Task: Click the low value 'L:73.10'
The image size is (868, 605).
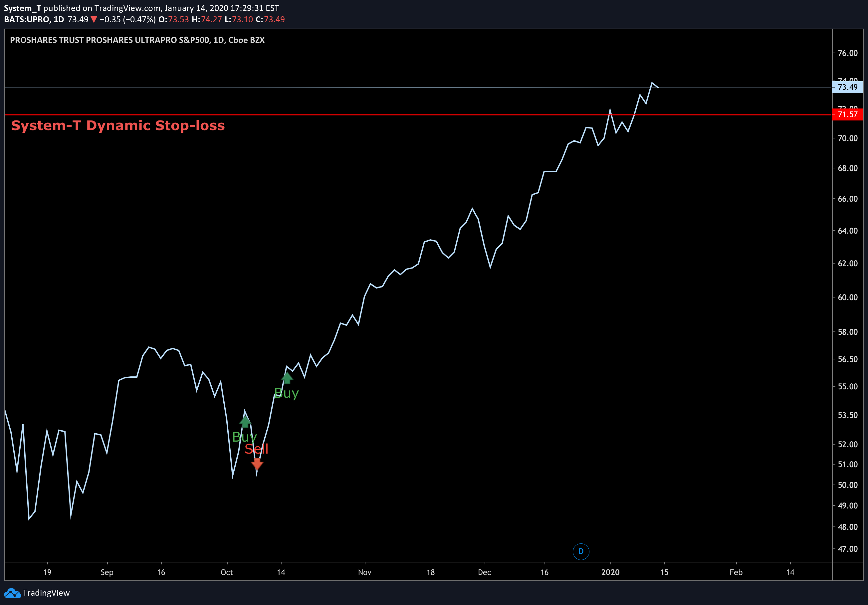Action: (239, 19)
